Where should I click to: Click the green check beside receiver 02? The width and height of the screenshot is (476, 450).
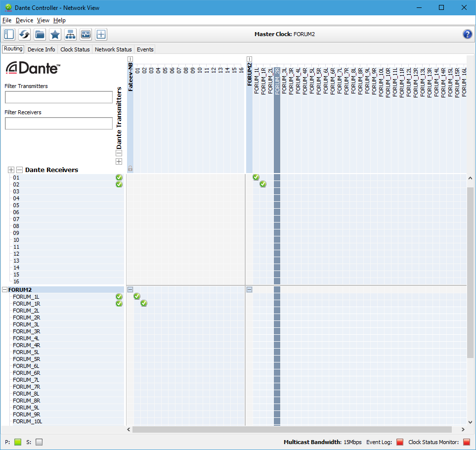click(119, 184)
